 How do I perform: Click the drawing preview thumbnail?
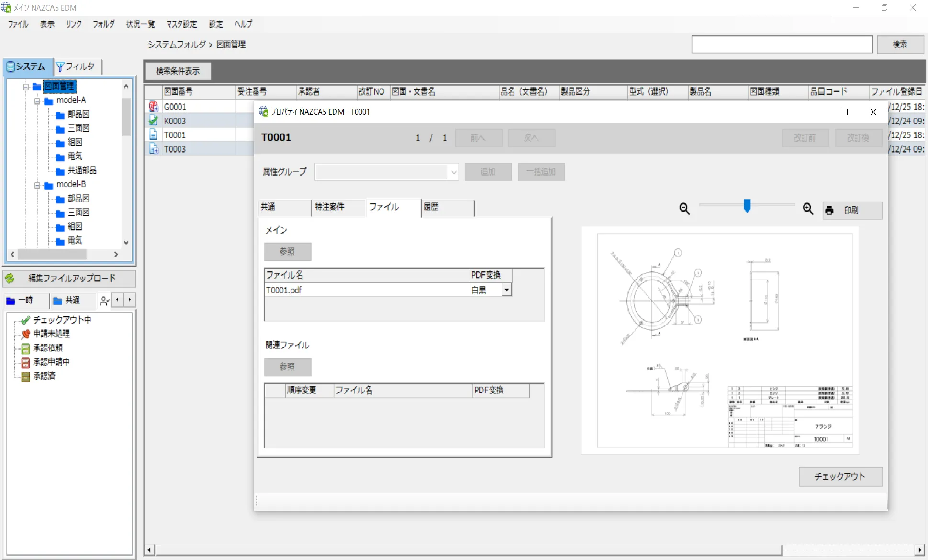[720, 340]
